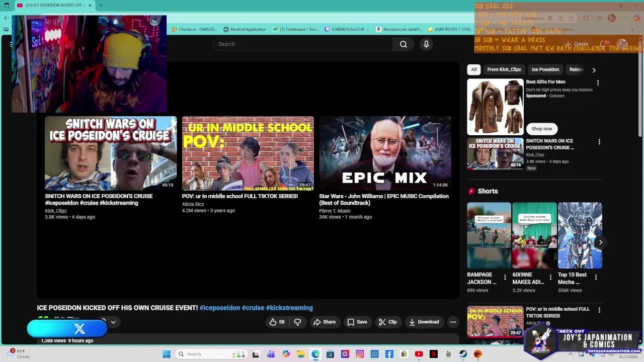Click the Clip button
The width and height of the screenshot is (644, 362).
click(x=388, y=322)
